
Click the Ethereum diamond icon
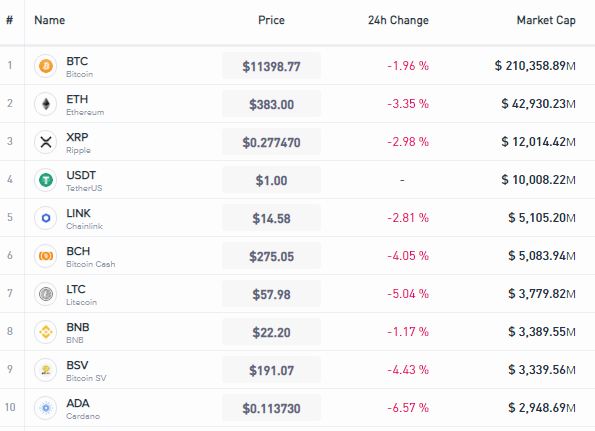(46, 104)
